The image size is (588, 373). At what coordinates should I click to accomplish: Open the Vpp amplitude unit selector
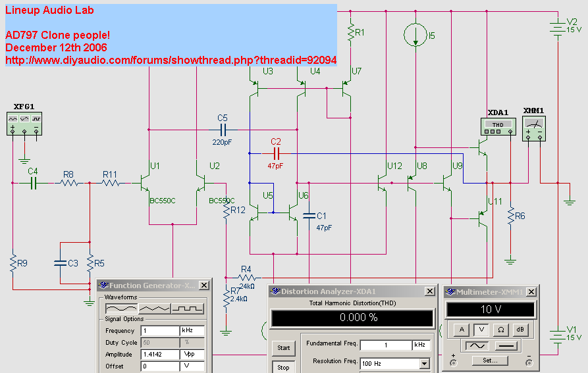192,355
